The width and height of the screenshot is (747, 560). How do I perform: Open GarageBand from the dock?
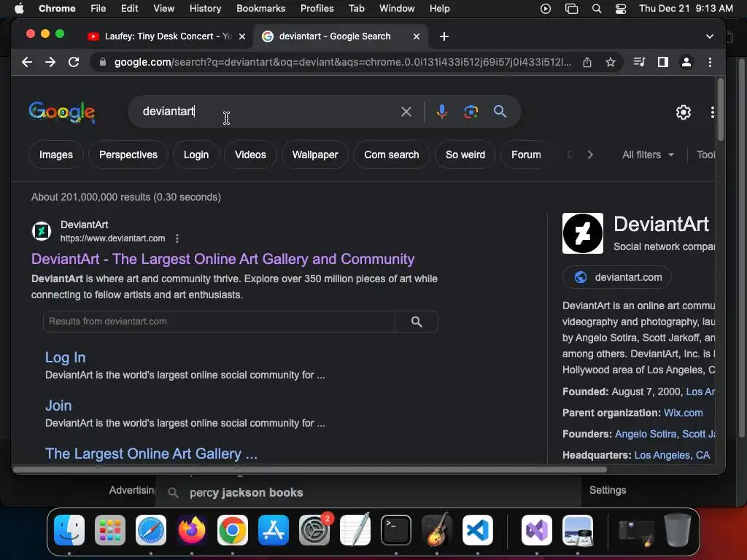click(x=437, y=529)
